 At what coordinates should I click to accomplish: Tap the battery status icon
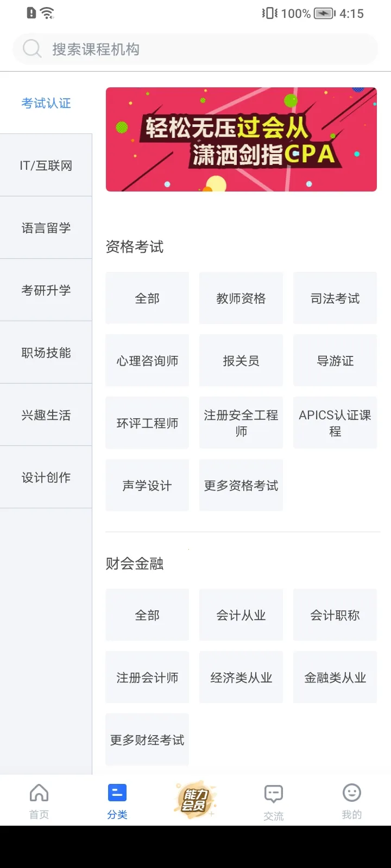pyautogui.click(x=324, y=14)
